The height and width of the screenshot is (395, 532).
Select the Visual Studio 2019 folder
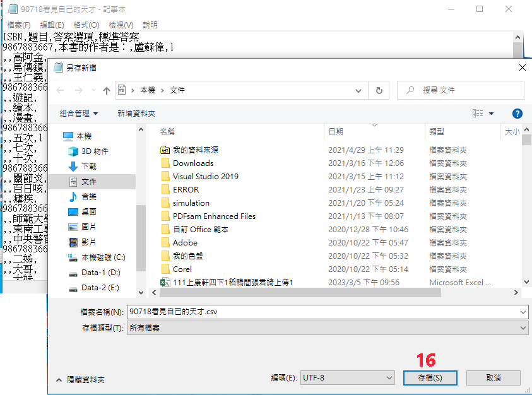click(199, 177)
